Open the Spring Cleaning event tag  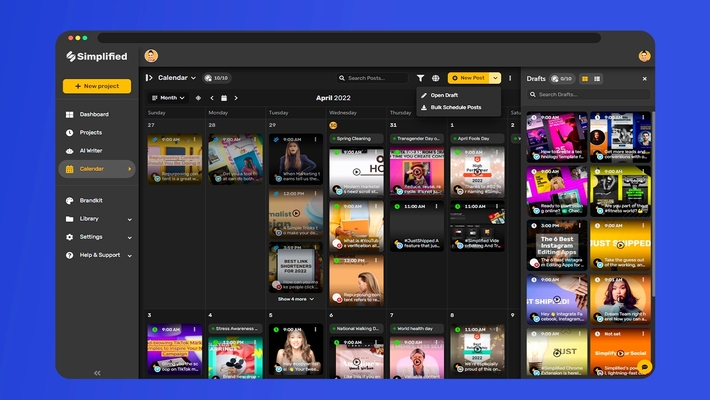(356, 139)
